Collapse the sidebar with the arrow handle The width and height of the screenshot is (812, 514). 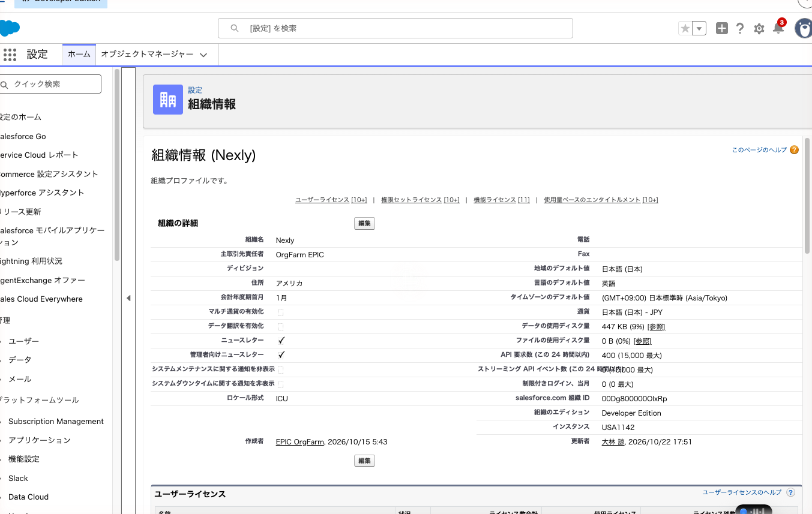128,298
